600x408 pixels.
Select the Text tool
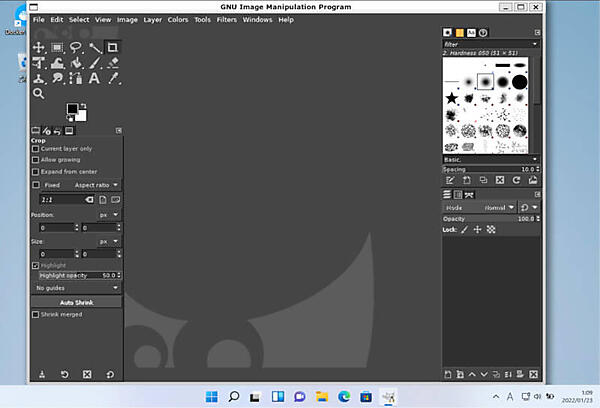tap(94, 78)
